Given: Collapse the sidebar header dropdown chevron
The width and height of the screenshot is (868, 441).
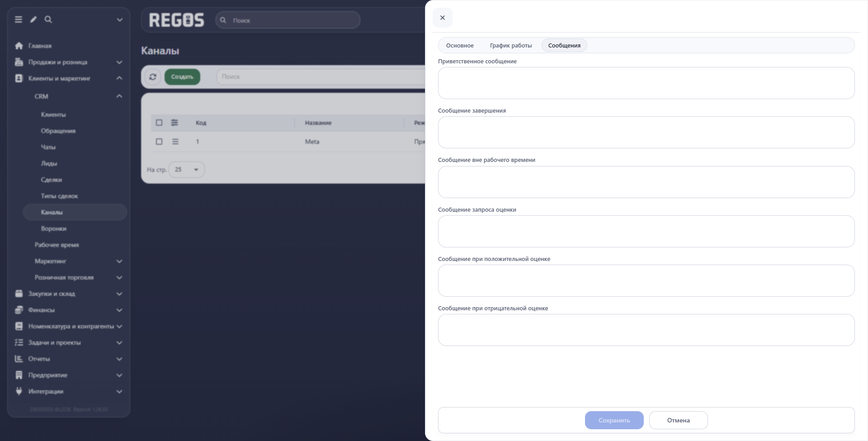Looking at the screenshot, I should (120, 19).
